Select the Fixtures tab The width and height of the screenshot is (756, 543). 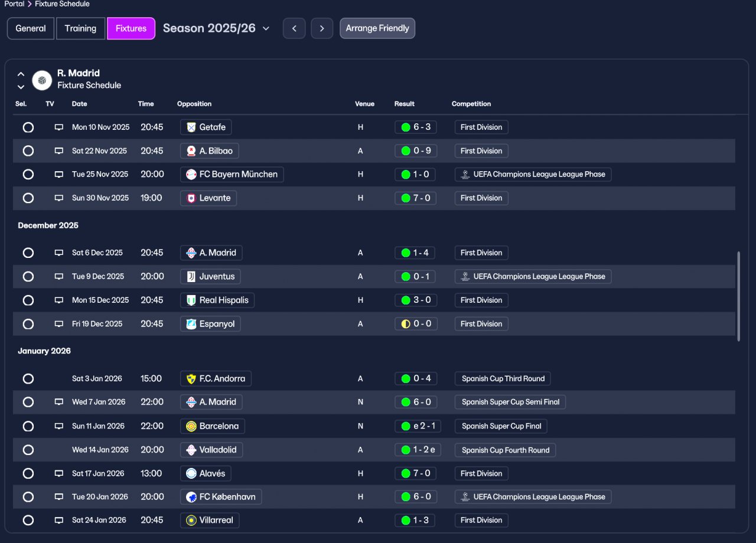point(131,28)
